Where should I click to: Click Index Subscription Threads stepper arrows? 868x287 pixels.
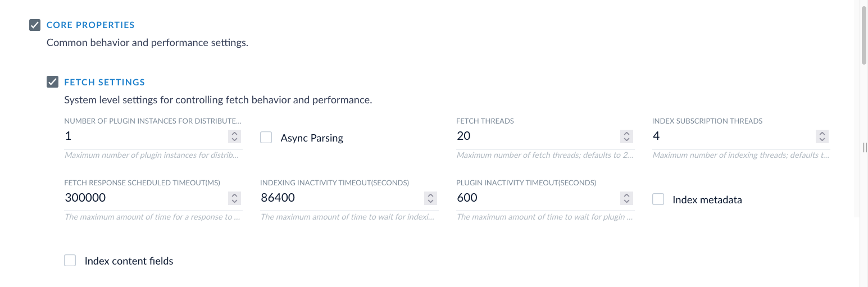point(822,136)
